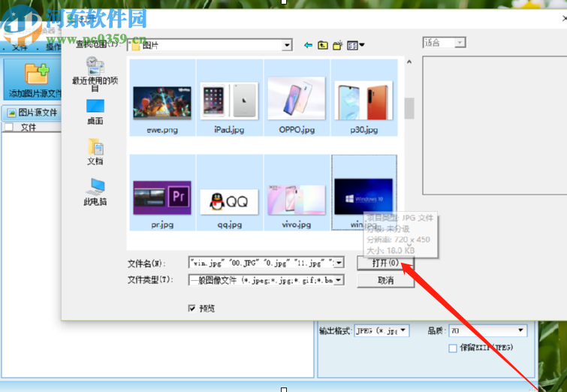567x392 pixels.
Task: Uncheck the preview checkbox
Action: [192, 308]
